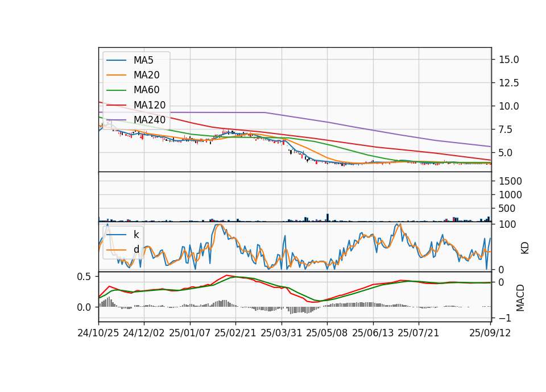Click the MACD axis title
546x392 pixels.
pos(520,298)
